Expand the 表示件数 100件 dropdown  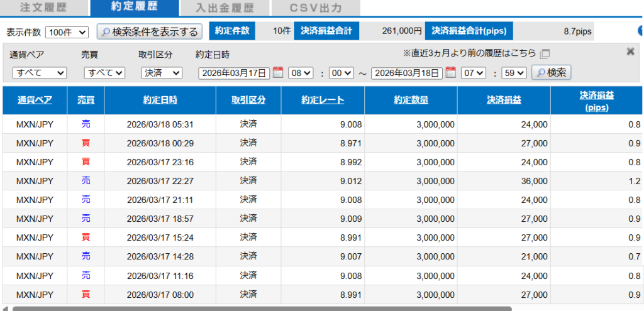67,31
